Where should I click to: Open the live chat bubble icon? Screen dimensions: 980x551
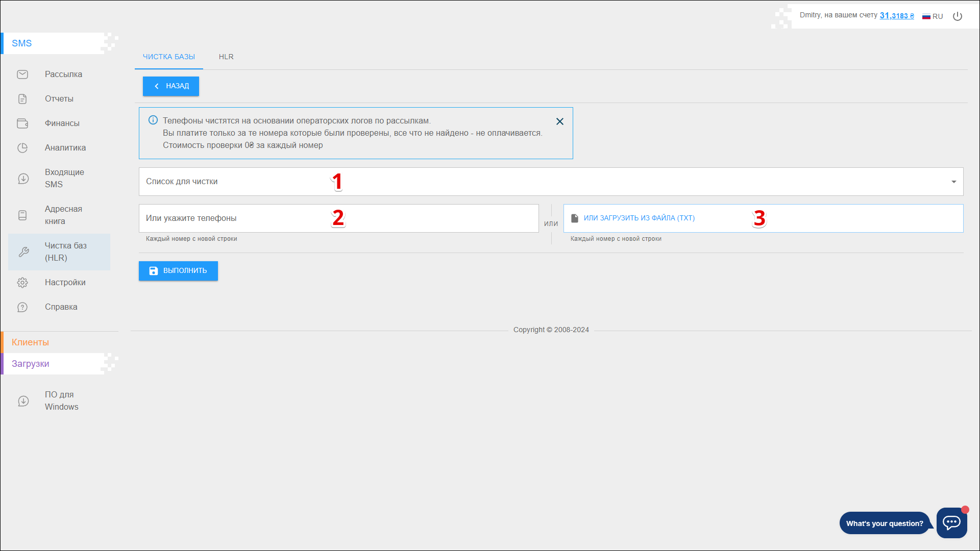click(951, 522)
